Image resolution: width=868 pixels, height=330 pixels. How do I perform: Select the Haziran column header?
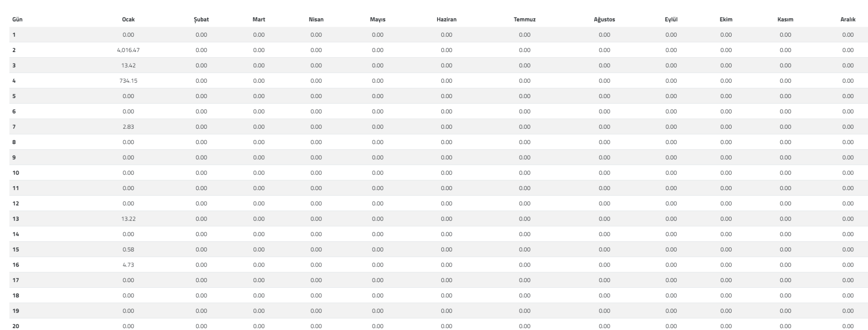coord(446,19)
